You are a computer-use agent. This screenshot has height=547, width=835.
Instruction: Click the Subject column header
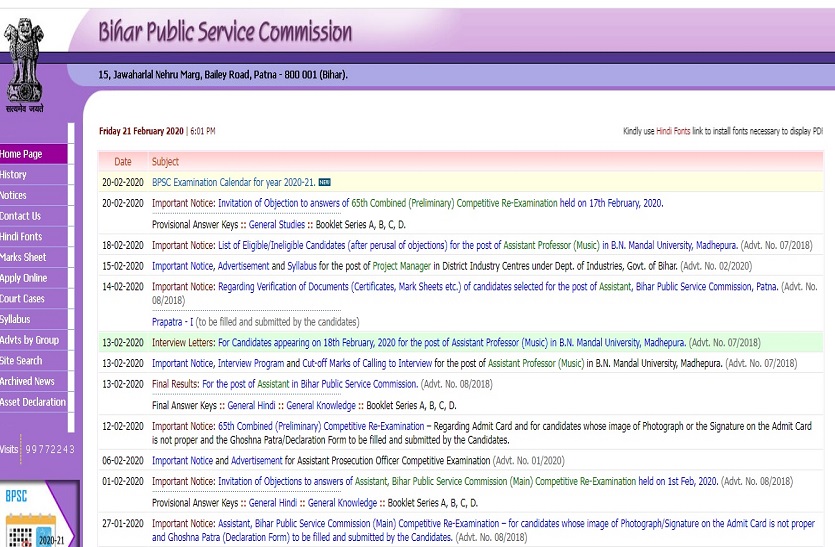coord(165,162)
